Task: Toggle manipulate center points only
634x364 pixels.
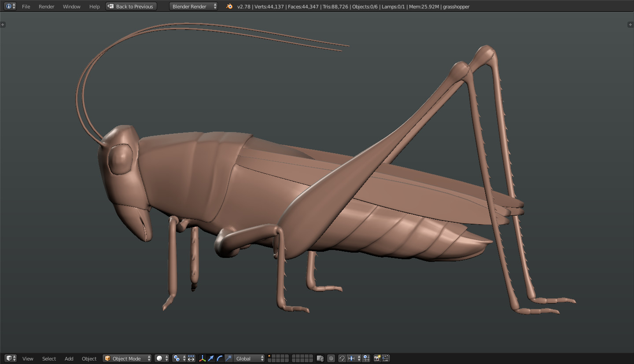Action: coord(191,358)
